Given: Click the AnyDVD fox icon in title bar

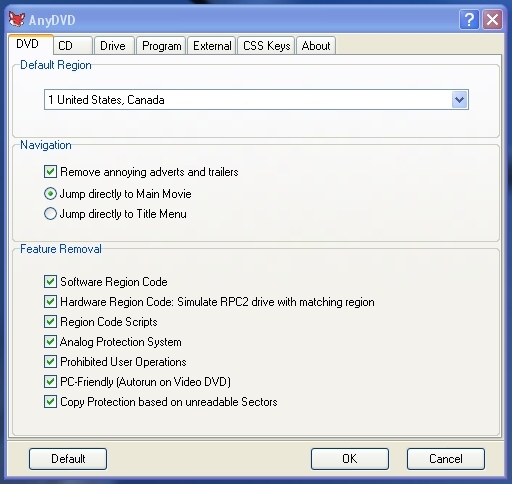Looking at the screenshot, I should pos(17,19).
